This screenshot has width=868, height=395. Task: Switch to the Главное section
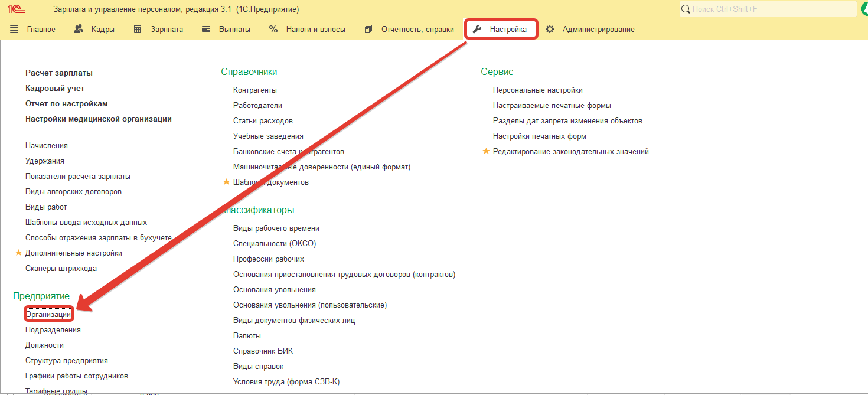tap(33, 29)
